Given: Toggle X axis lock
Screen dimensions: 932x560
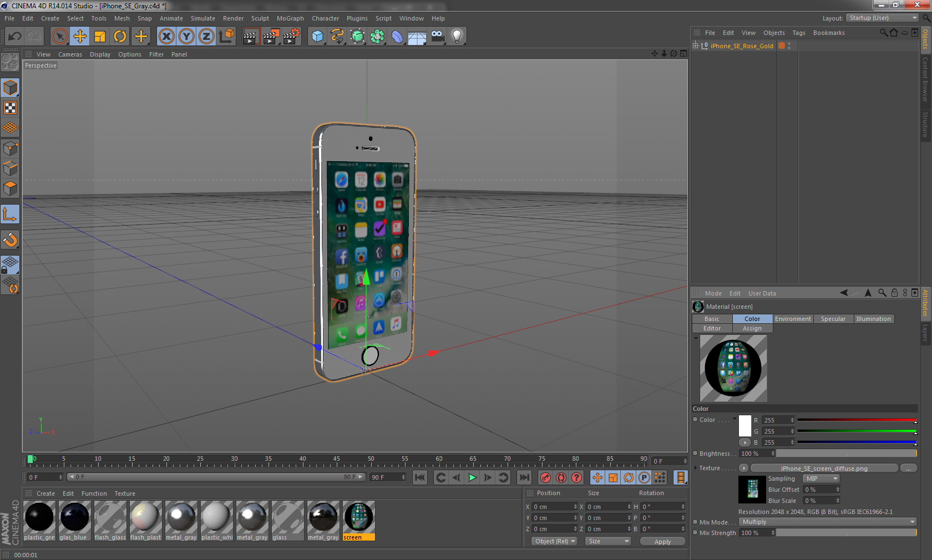Looking at the screenshot, I should click(166, 37).
